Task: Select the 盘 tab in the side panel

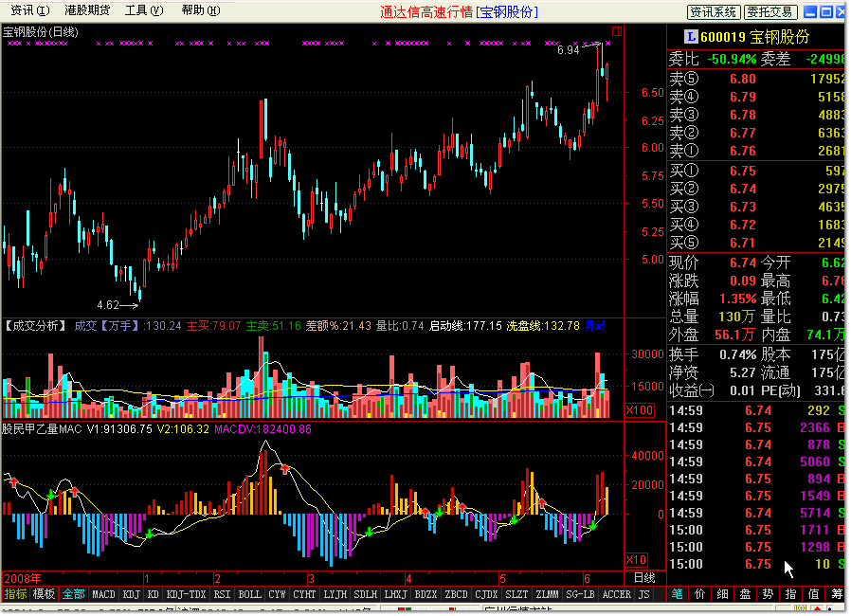Action: point(745,594)
